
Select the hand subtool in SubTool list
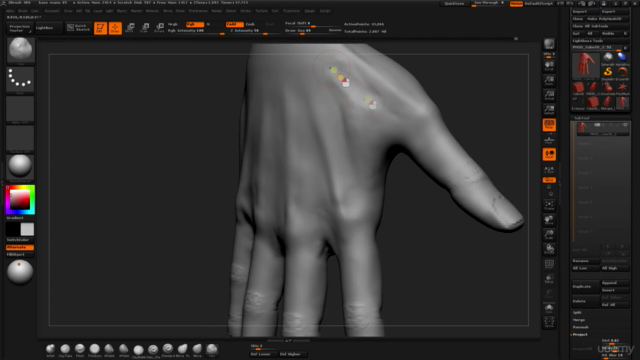(x=603, y=128)
